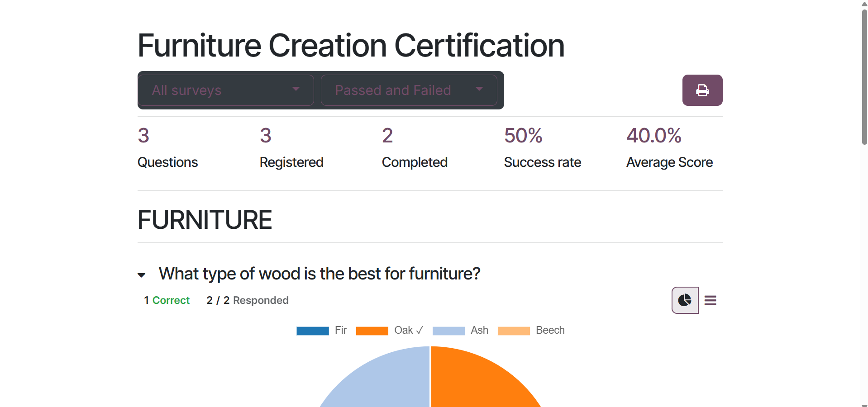Switch to list data view

710,300
